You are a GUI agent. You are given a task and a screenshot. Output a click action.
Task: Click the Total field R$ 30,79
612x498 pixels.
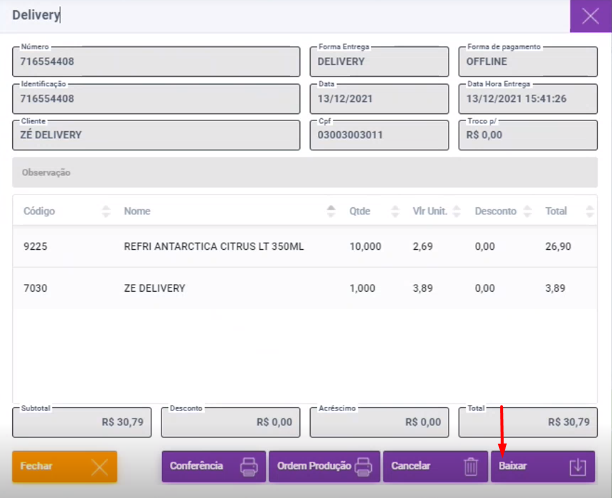(528, 422)
